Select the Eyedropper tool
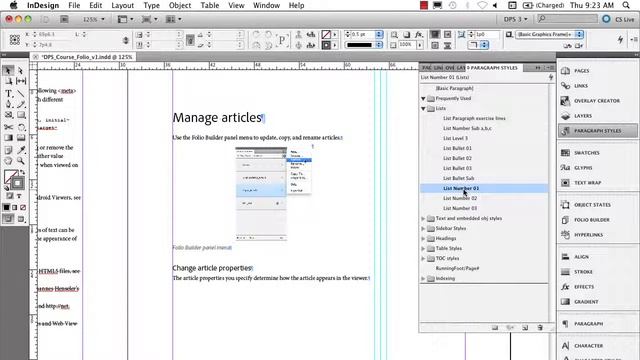 (21, 150)
